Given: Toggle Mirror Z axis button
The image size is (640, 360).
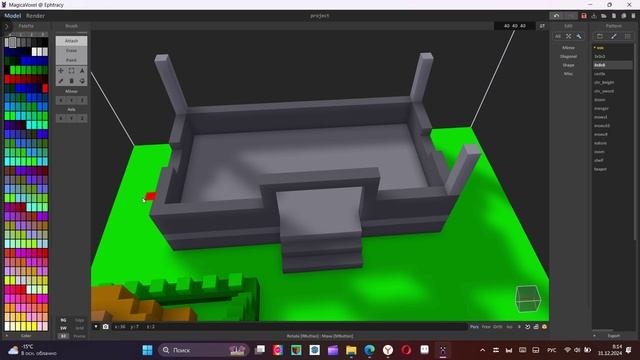Looking at the screenshot, I should (82, 100).
